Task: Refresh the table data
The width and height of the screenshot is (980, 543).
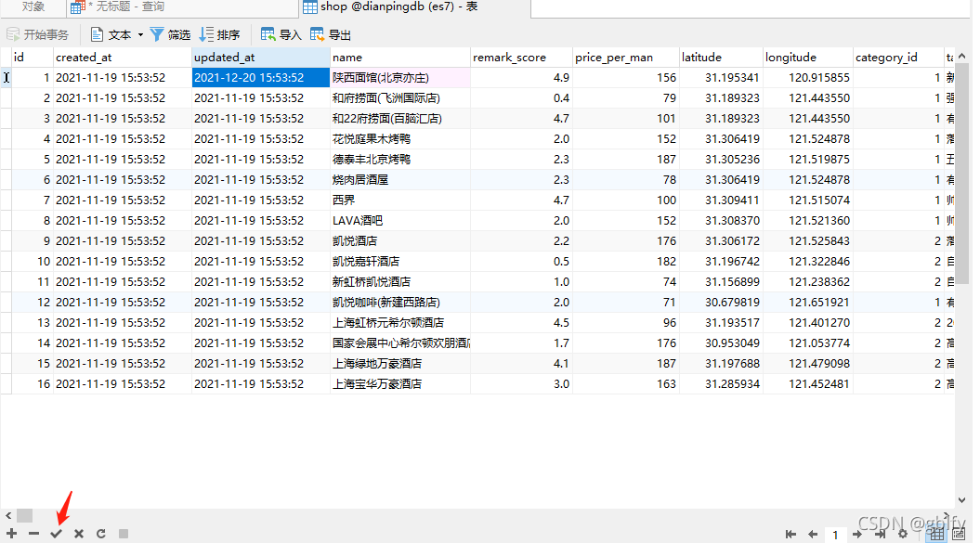Action: click(x=101, y=534)
